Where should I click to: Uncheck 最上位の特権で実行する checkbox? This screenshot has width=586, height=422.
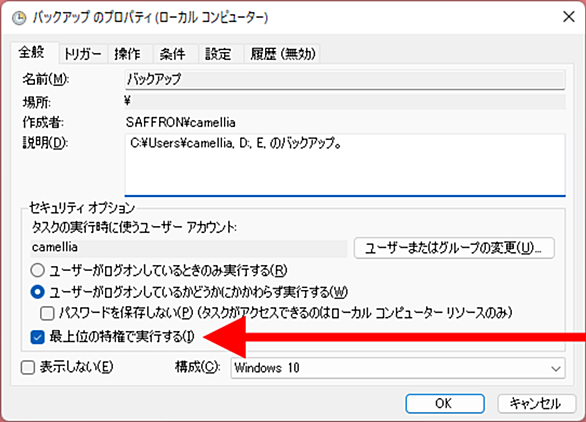[37, 337]
